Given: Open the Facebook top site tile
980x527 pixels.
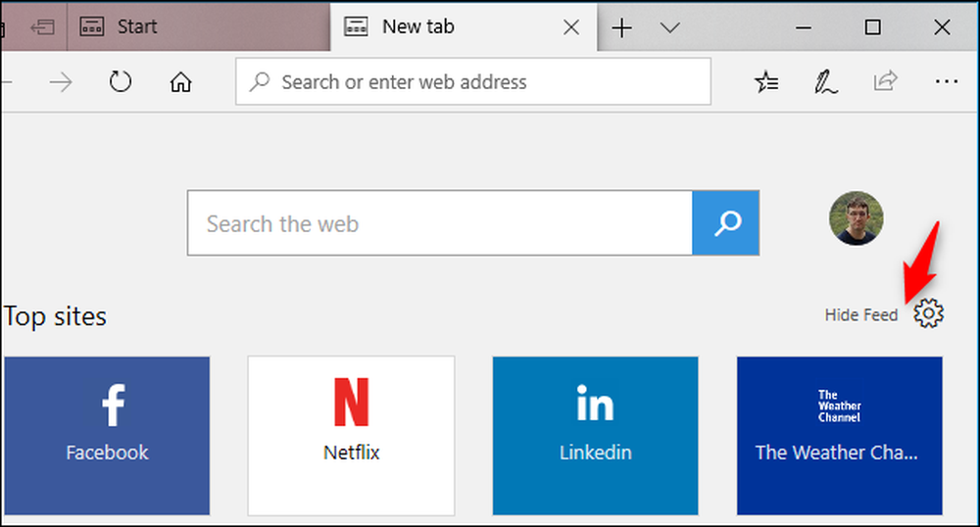Looking at the screenshot, I should [x=107, y=436].
